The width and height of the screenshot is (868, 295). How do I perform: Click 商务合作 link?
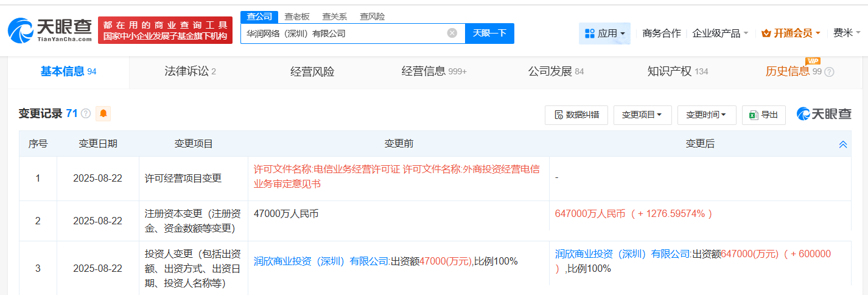pos(662,34)
